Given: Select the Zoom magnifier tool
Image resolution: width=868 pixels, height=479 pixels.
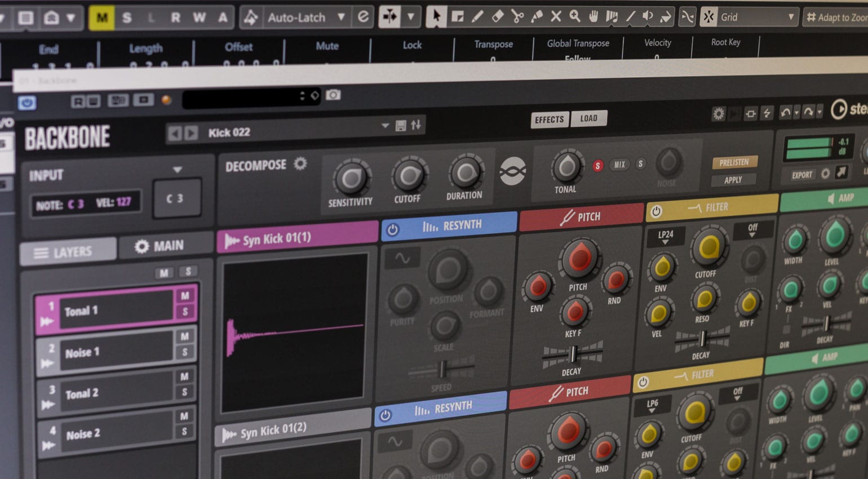Looking at the screenshot, I should 575,16.
